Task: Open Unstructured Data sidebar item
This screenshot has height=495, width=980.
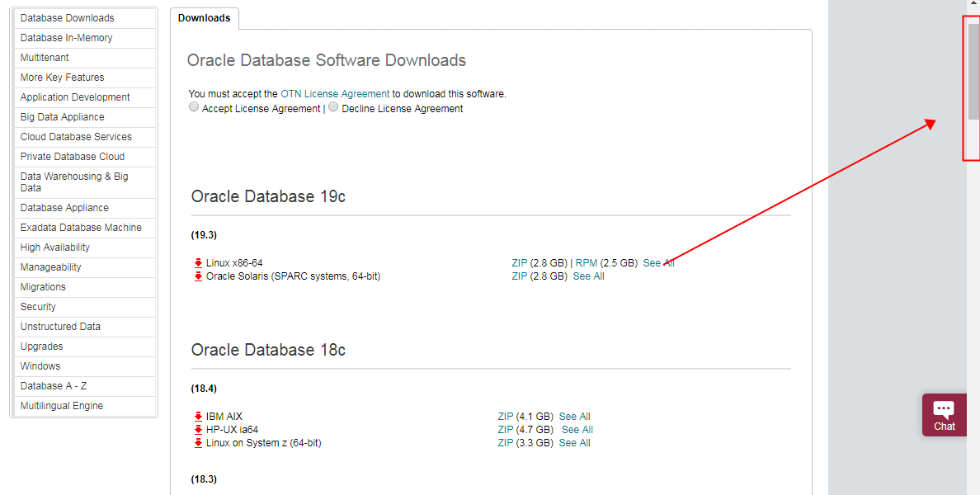Action: pos(85,327)
